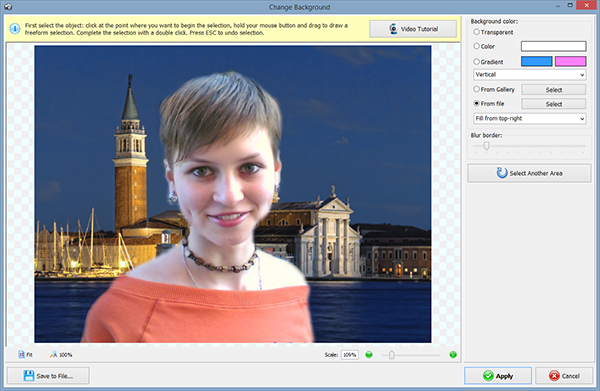Screen dimensions: 600x391
Task: Apply the background changes
Action: point(498,376)
